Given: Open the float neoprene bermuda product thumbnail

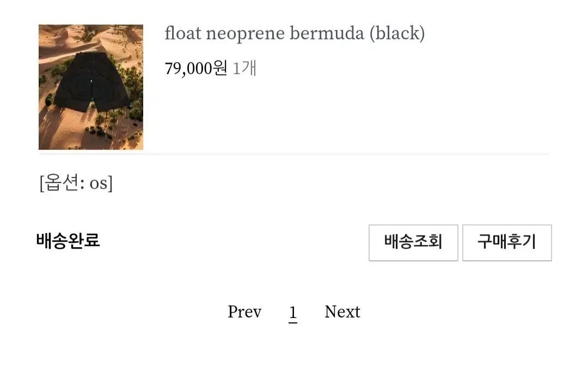Looking at the screenshot, I should (x=91, y=87).
